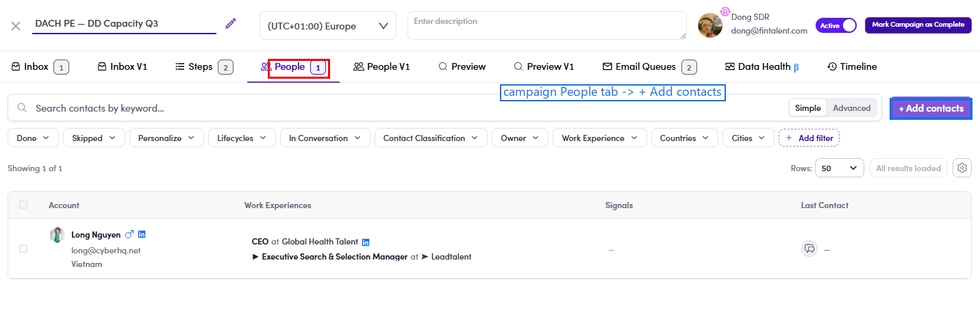980x315 pixels.
Task: Open table settings gear icon
Action: pos(962,168)
